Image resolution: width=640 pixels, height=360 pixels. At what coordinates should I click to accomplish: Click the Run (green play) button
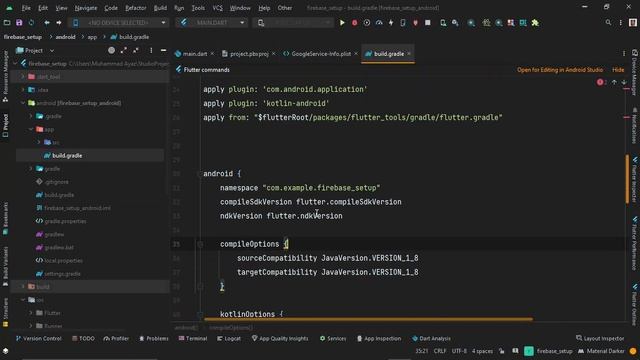342,23
